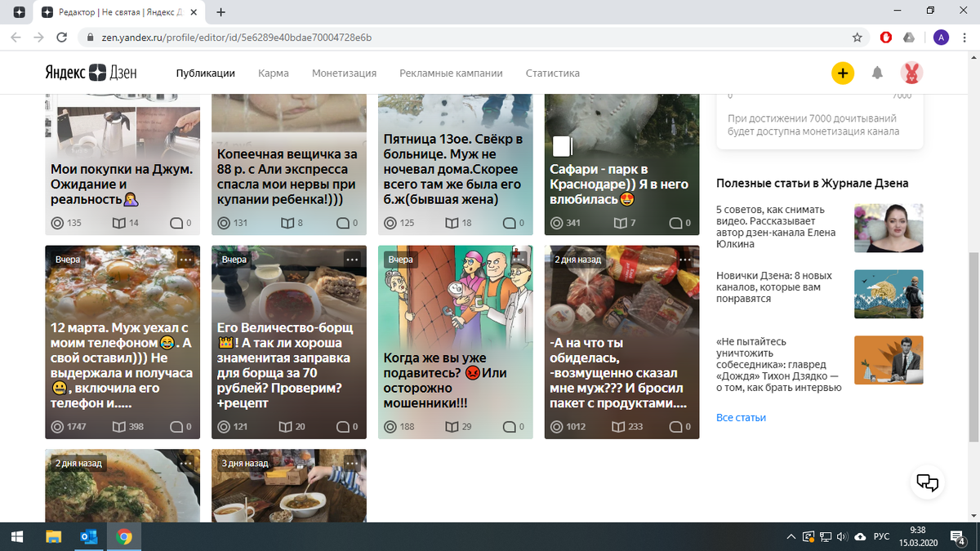Click comments icon on '12 марта' card
This screenshot has height=551, width=980.
(x=176, y=426)
